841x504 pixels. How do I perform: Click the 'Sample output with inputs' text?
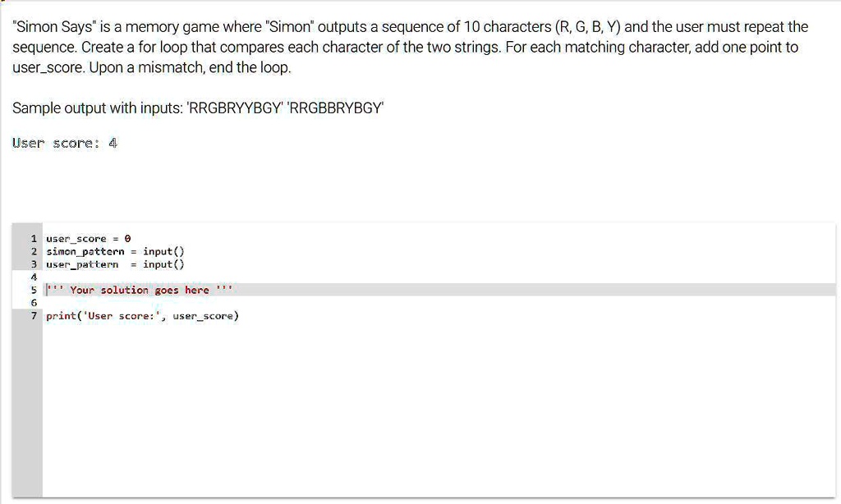[x=99, y=108]
